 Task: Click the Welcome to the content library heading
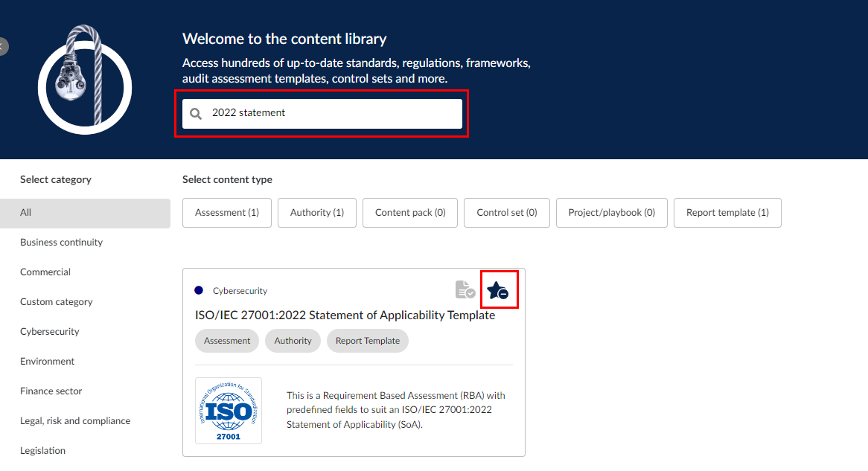[x=284, y=39]
